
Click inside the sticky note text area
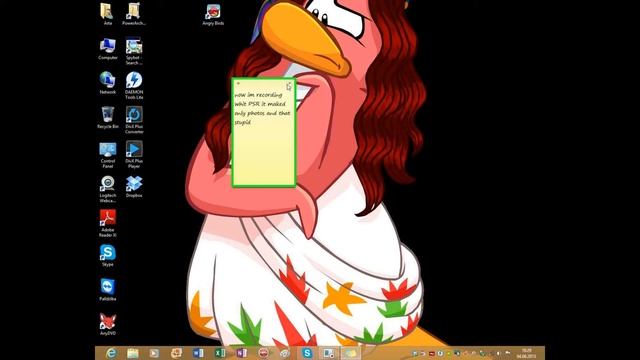click(263, 137)
